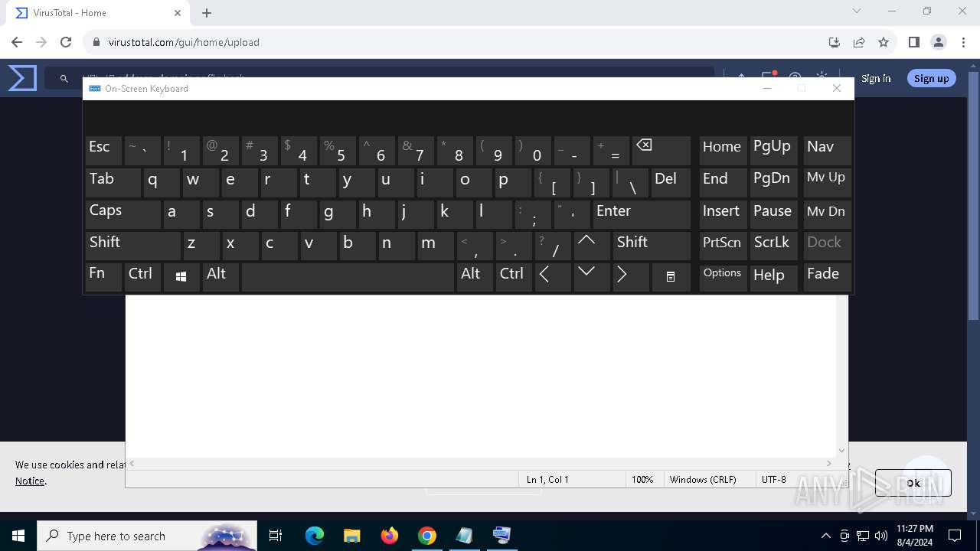Open the Chrome side panel icon
Image resolution: width=980 pixels, height=551 pixels.
tap(913, 42)
